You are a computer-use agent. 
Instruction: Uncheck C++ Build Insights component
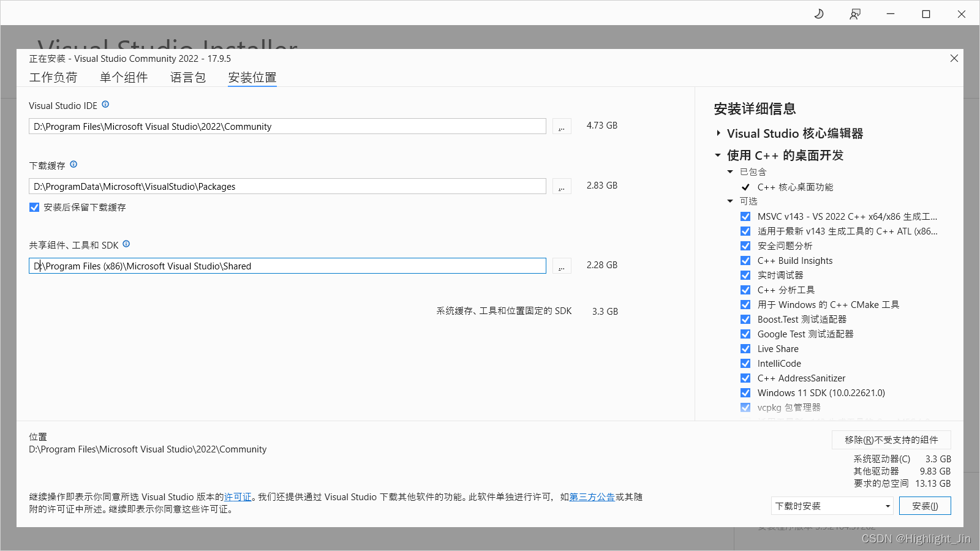coord(745,261)
